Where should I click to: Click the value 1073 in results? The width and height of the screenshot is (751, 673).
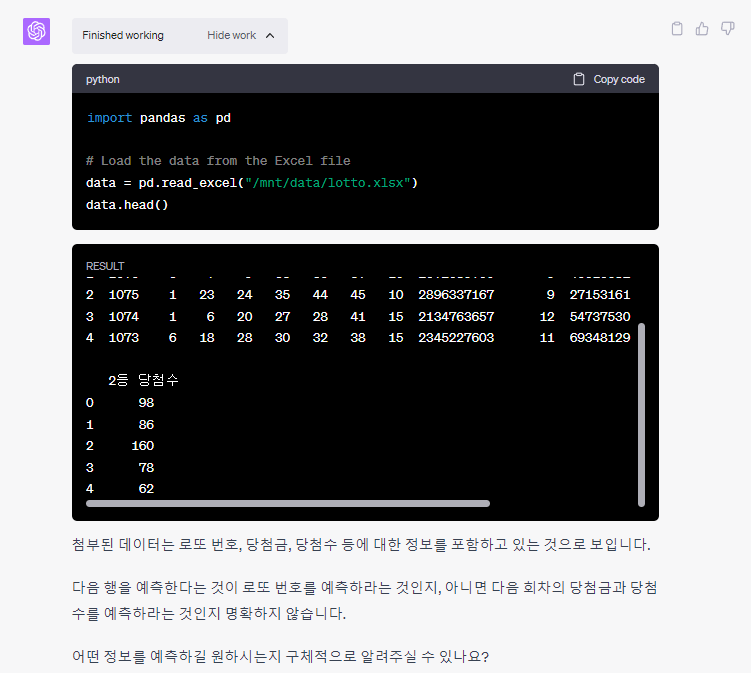(x=124, y=338)
